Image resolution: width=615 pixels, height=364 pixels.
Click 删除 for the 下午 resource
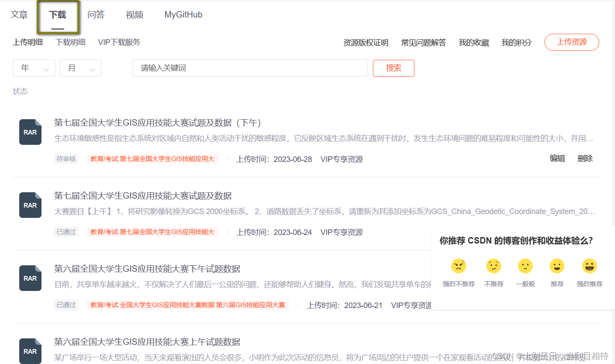585,159
